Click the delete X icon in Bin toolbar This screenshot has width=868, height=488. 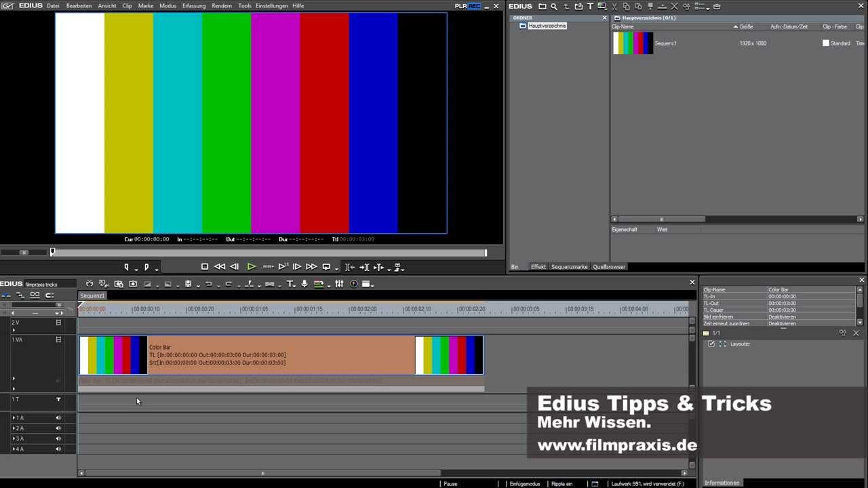tap(674, 6)
